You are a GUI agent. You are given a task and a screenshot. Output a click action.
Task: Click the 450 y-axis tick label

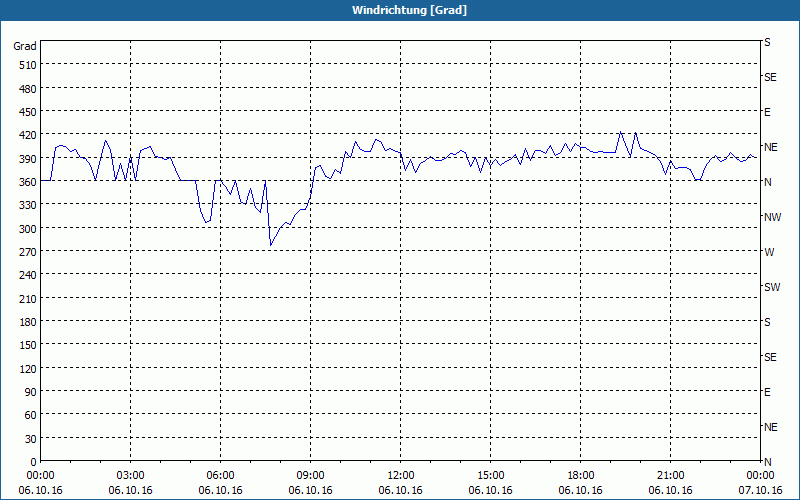point(28,112)
